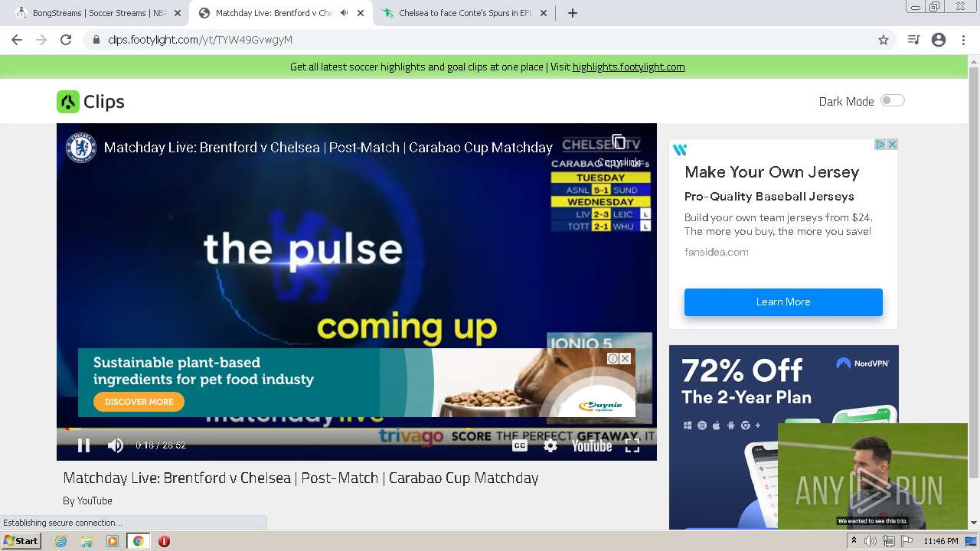This screenshot has height=551, width=980.
Task: Enter fullscreen mode on the video
Action: click(632, 445)
